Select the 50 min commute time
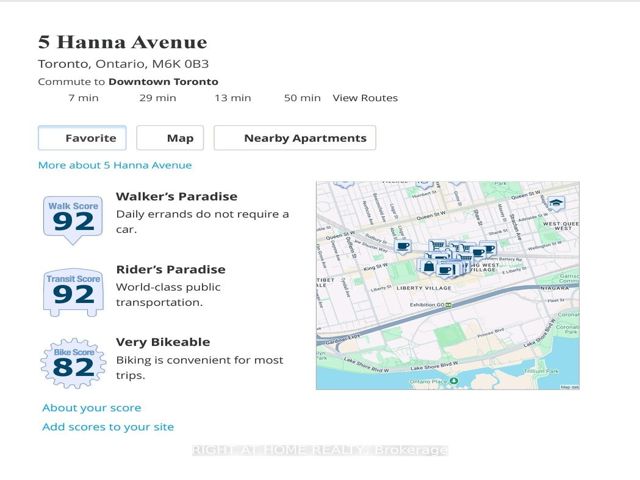 tap(302, 98)
